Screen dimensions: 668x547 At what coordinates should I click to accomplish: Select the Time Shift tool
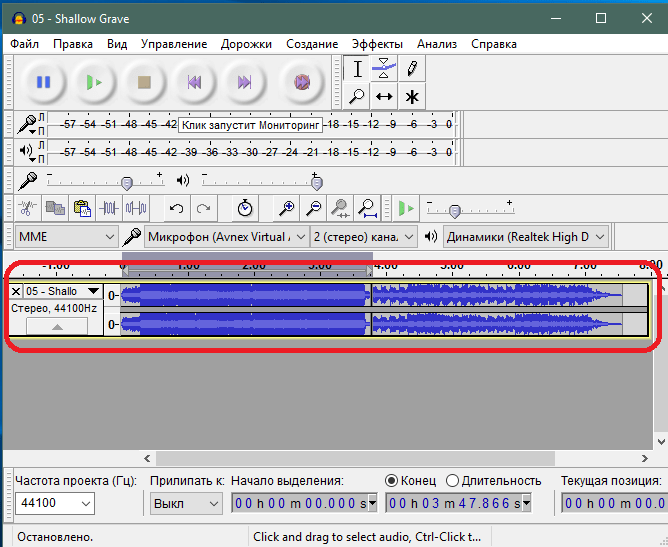point(384,96)
